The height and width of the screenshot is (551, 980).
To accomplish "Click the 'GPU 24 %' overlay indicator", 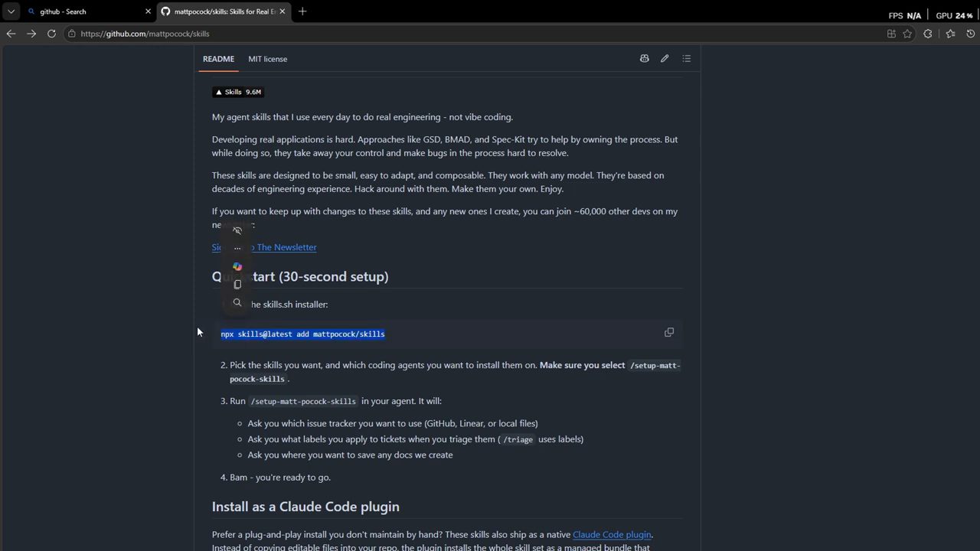I will pyautogui.click(x=954, y=15).
